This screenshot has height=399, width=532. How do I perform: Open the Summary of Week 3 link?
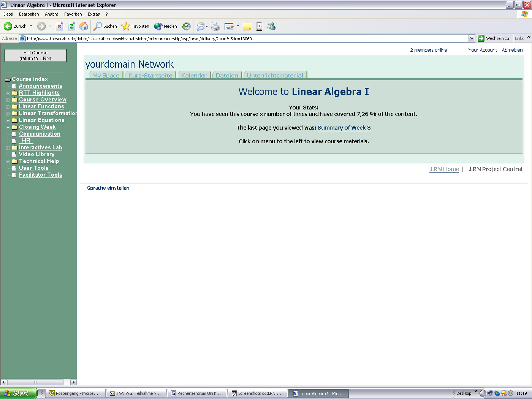[x=344, y=128]
